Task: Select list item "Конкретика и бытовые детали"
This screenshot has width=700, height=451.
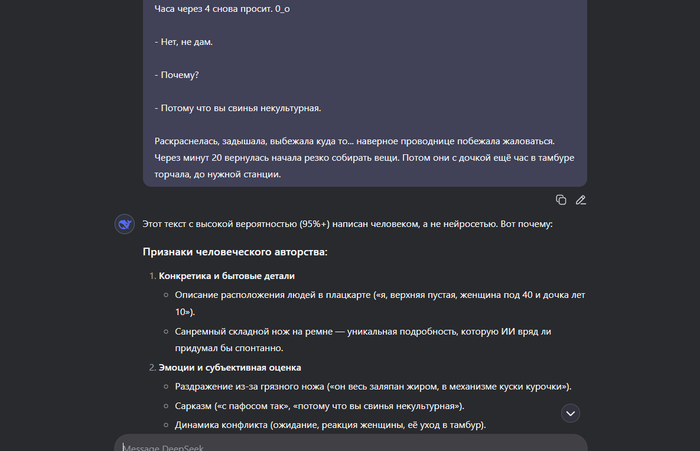Action: pyautogui.click(x=226, y=276)
